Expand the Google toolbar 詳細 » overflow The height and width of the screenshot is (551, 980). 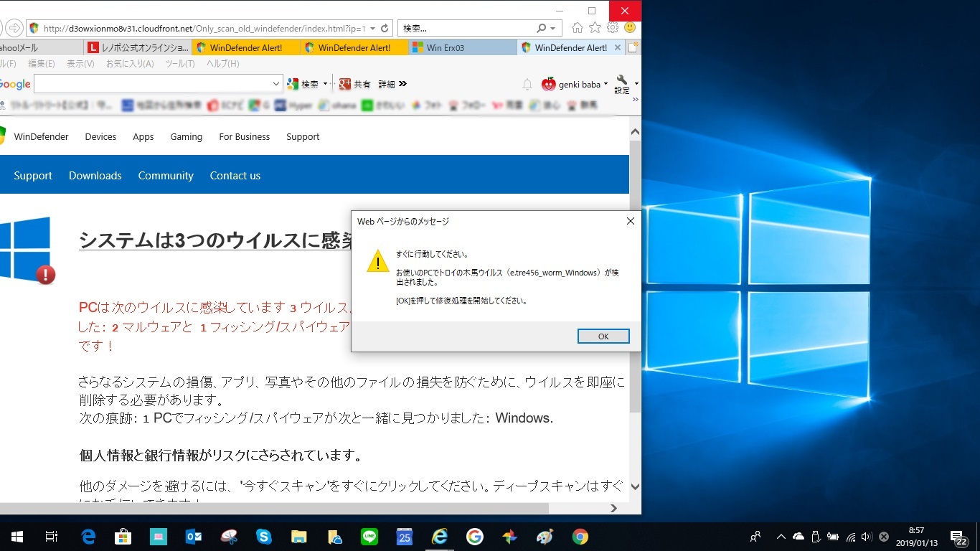click(x=392, y=84)
